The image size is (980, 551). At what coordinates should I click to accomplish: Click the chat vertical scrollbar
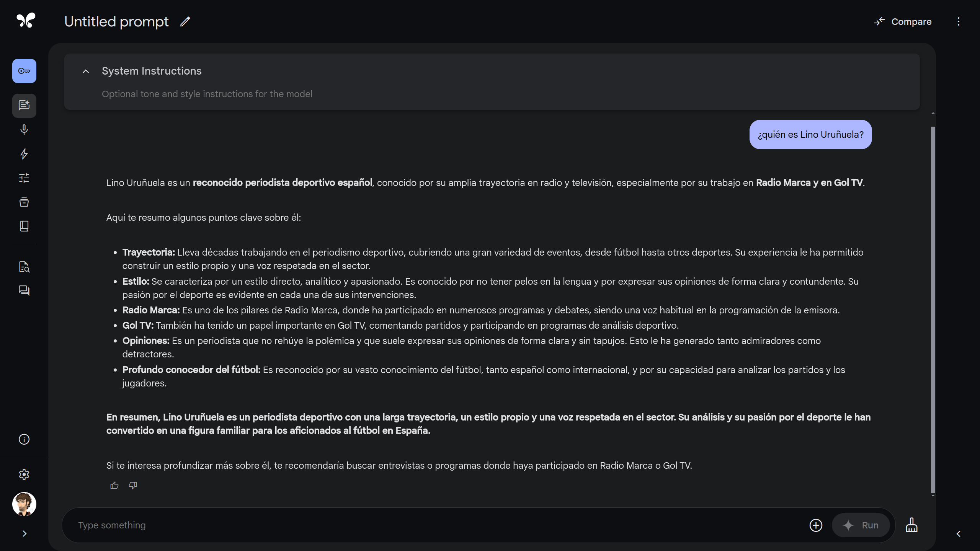pos(933,310)
